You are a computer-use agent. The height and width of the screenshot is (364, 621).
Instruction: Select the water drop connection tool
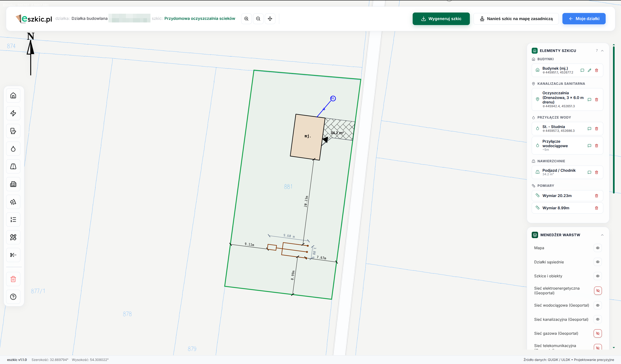point(13,149)
